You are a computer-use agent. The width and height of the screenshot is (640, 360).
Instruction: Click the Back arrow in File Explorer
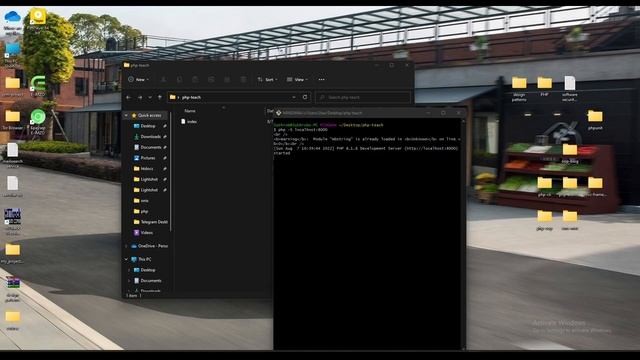point(129,97)
